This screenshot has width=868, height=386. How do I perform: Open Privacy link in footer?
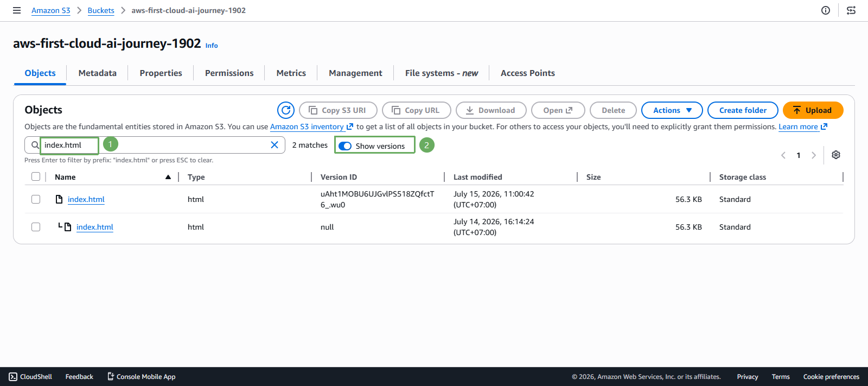click(x=748, y=377)
